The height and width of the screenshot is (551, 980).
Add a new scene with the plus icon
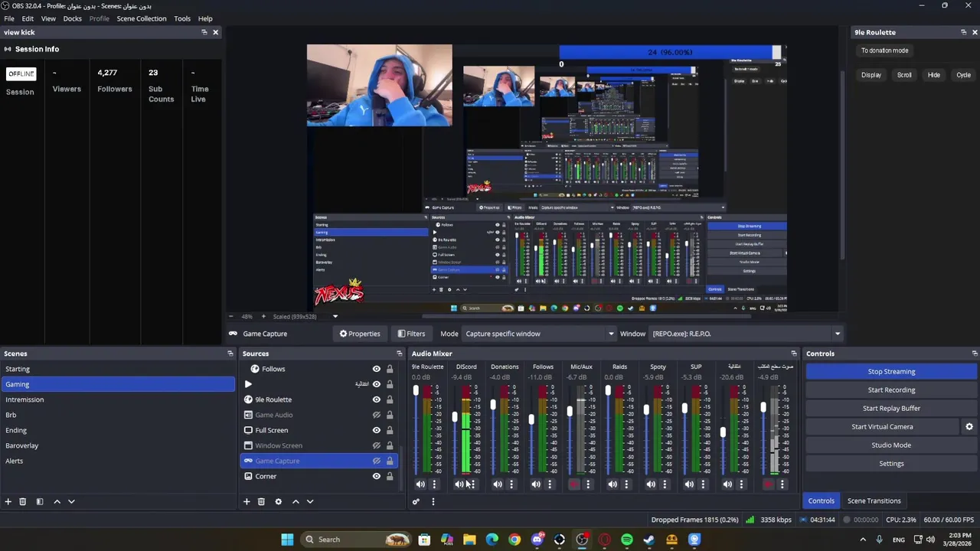8,501
